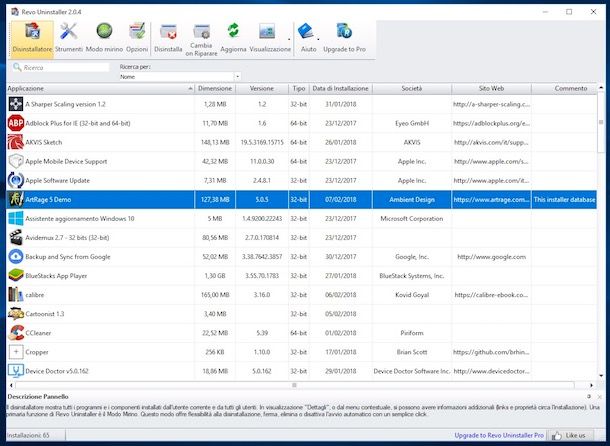Select the Cartoonist 1.3 icon
The height and width of the screenshot is (446, 610).
pos(16,314)
